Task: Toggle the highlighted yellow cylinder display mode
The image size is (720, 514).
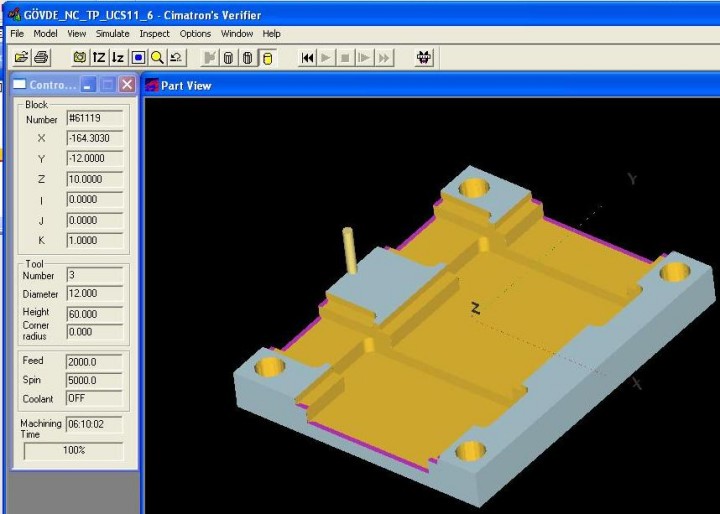Action: (x=267, y=58)
